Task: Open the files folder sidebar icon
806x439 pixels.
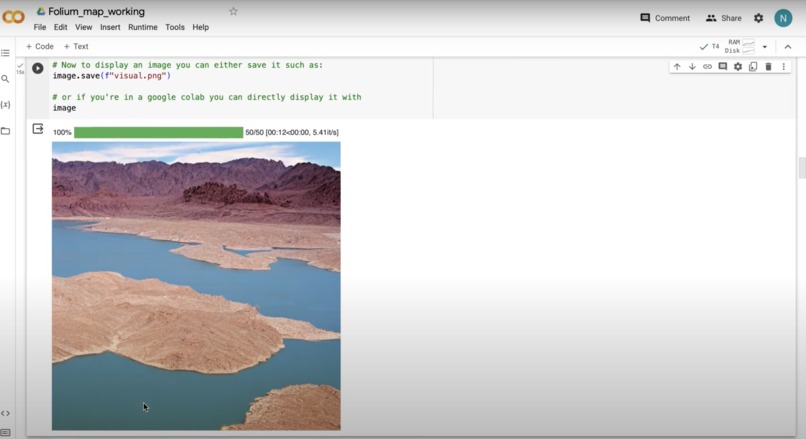Action: 5,131
